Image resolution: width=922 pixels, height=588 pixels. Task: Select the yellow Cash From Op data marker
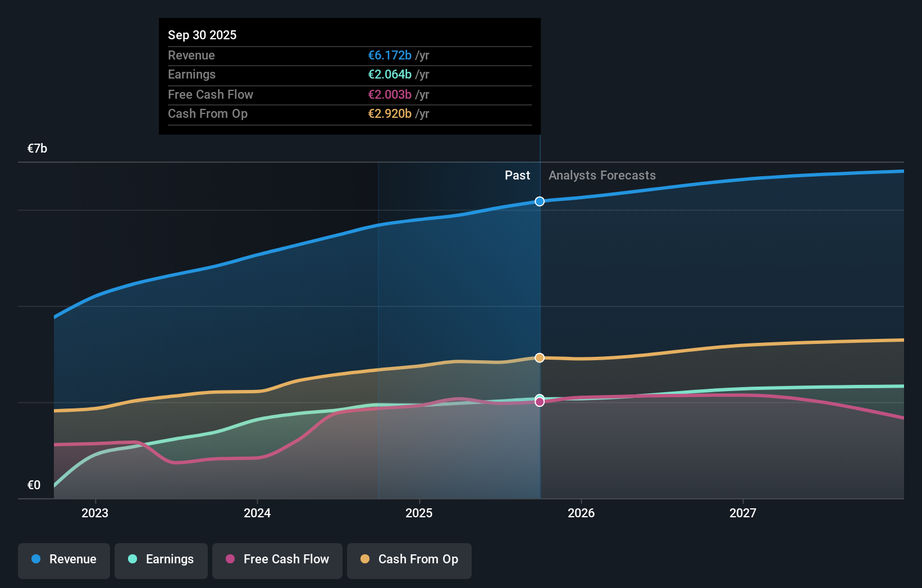[x=540, y=357]
